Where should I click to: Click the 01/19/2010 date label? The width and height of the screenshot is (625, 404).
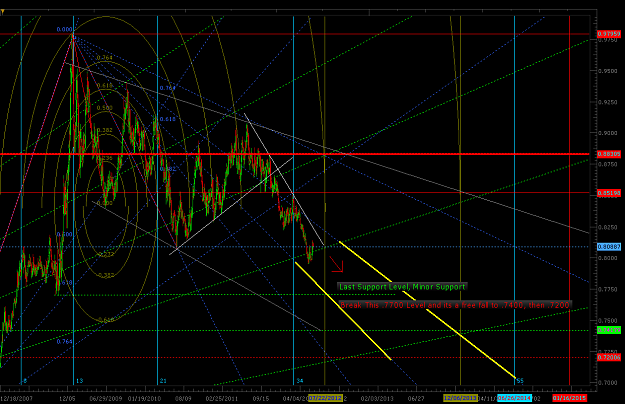[x=144, y=398]
